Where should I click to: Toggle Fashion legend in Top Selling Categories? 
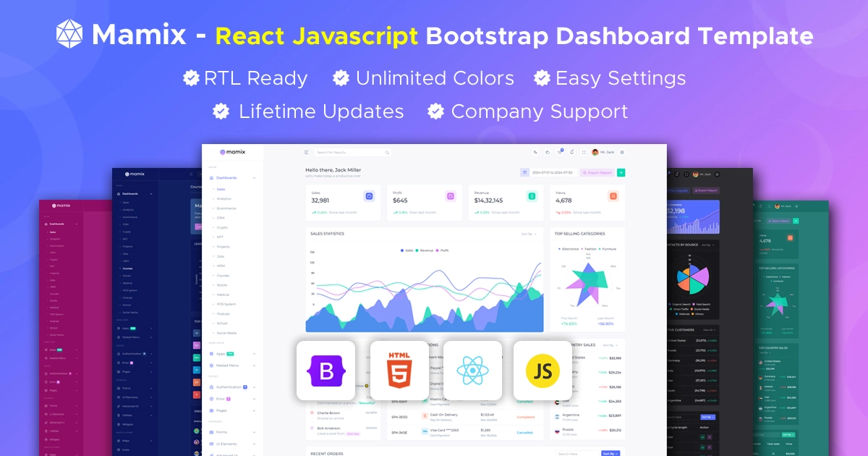click(590, 248)
